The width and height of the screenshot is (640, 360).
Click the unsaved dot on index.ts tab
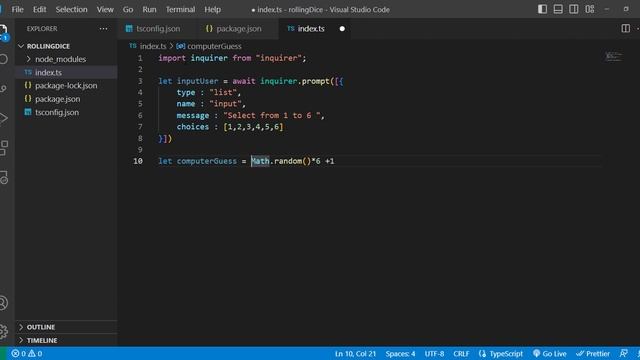click(342, 29)
